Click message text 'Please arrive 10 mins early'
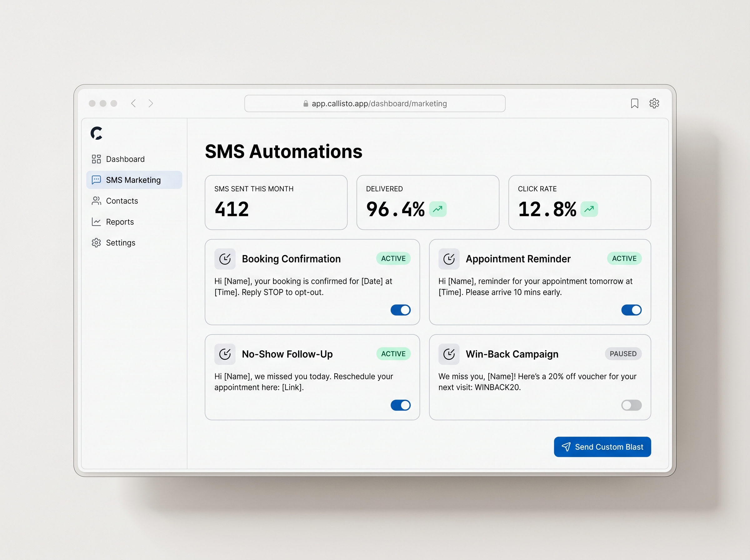The height and width of the screenshot is (560, 750). point(513,292)
